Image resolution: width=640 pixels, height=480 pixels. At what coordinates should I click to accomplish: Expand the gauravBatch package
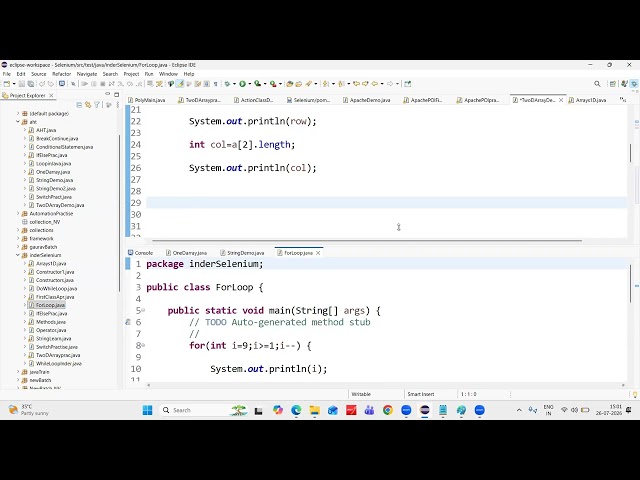(x=18, y=247)
